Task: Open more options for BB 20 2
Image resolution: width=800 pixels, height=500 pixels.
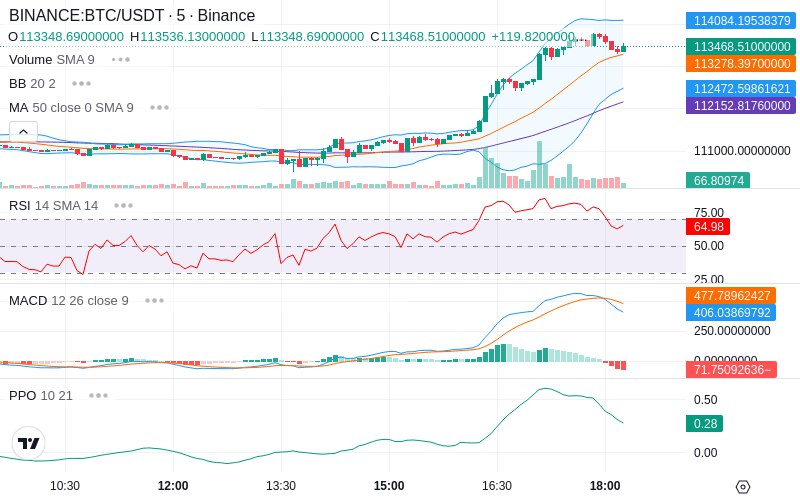Action: click(x=82, y=84)
